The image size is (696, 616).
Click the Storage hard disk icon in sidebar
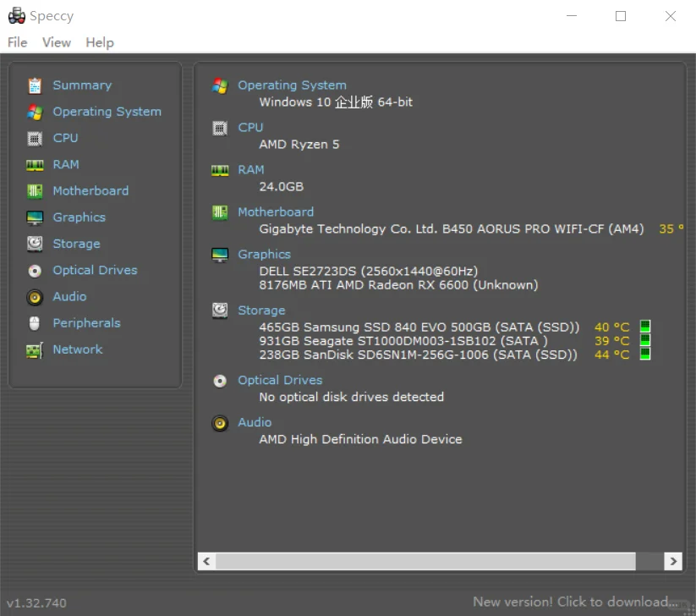pos(35,244)
